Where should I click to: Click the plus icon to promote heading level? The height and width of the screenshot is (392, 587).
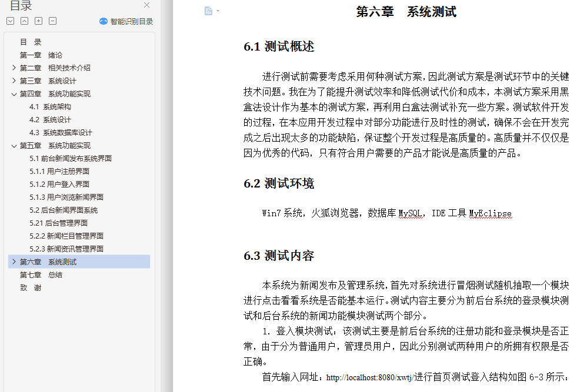click(39, 21)
